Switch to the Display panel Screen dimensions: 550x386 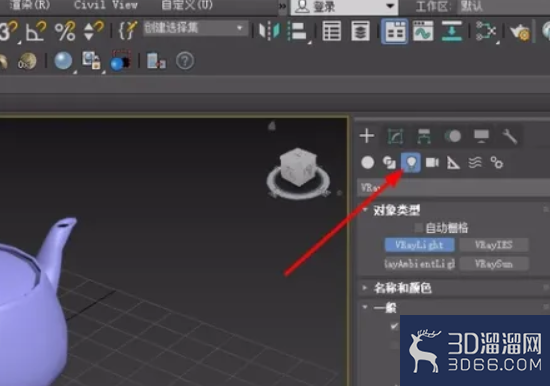tap(481, 136)
